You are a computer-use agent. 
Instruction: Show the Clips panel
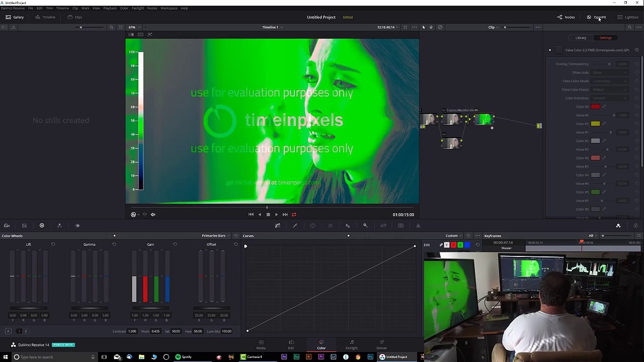pos(75,17)
